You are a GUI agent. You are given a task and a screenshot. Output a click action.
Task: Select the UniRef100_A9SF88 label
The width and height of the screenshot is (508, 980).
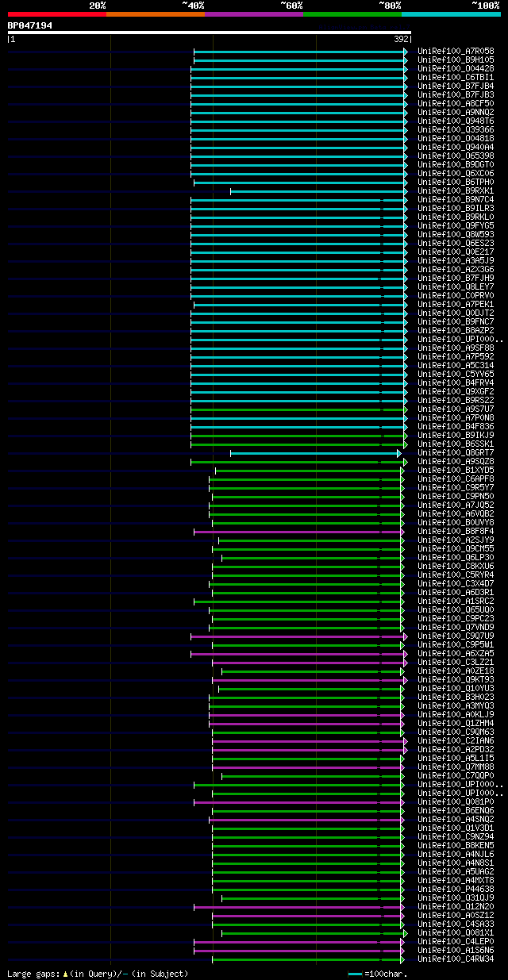(456, 348)
